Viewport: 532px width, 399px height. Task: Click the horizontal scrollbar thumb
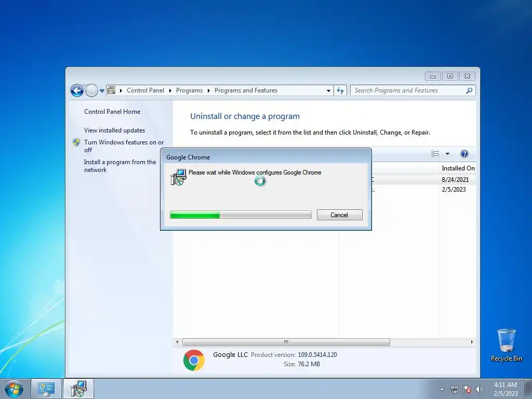(x=286, y=342)
